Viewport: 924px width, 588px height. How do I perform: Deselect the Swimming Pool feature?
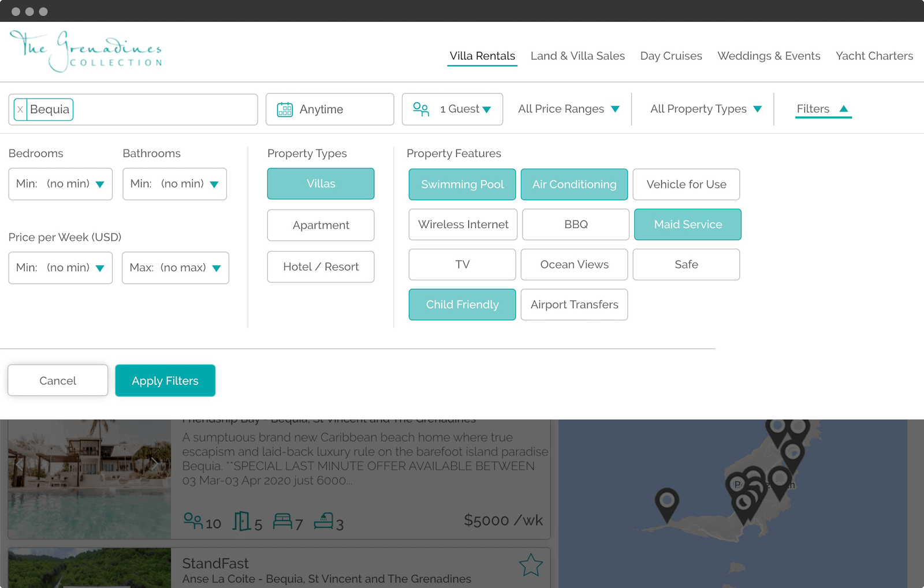pyautogui.click(x=462, y=185)
